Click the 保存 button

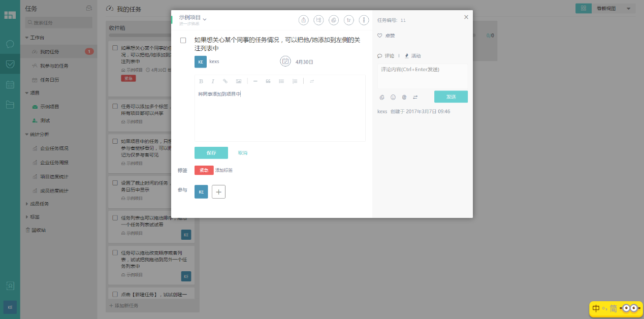point(211,153)
